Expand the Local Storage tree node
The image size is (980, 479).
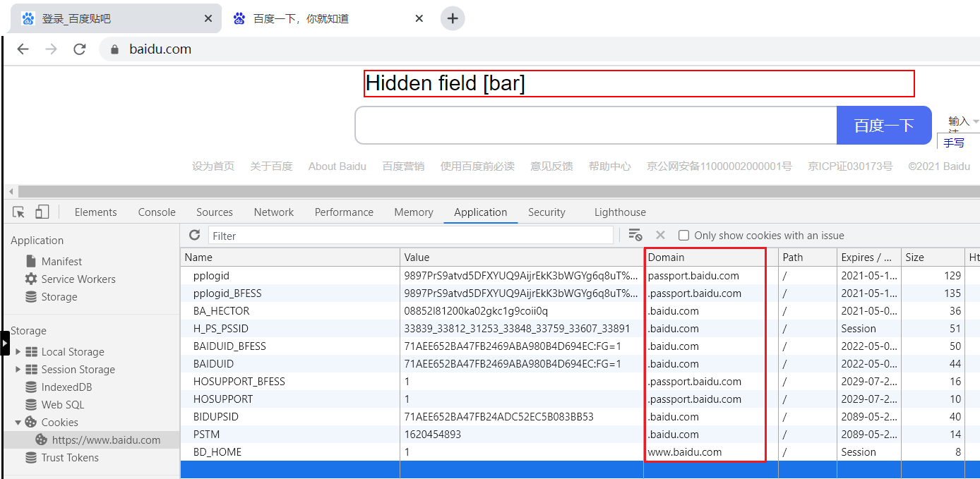click(18, 351)
